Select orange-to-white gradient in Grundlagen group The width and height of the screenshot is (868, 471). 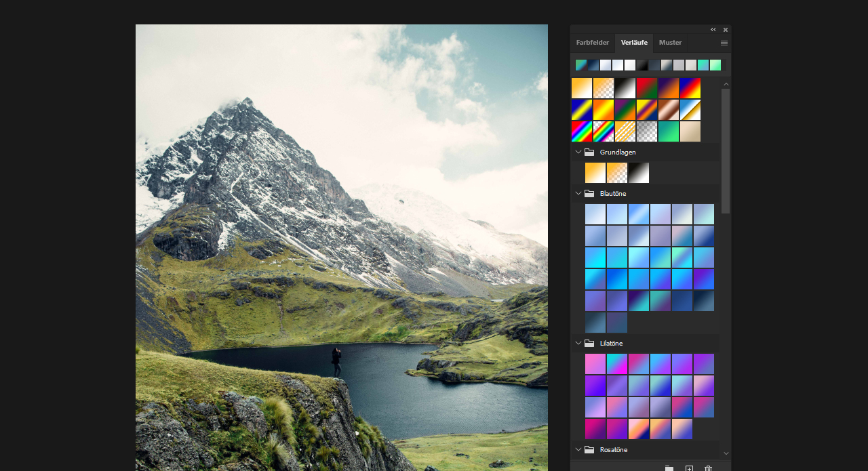595,173
